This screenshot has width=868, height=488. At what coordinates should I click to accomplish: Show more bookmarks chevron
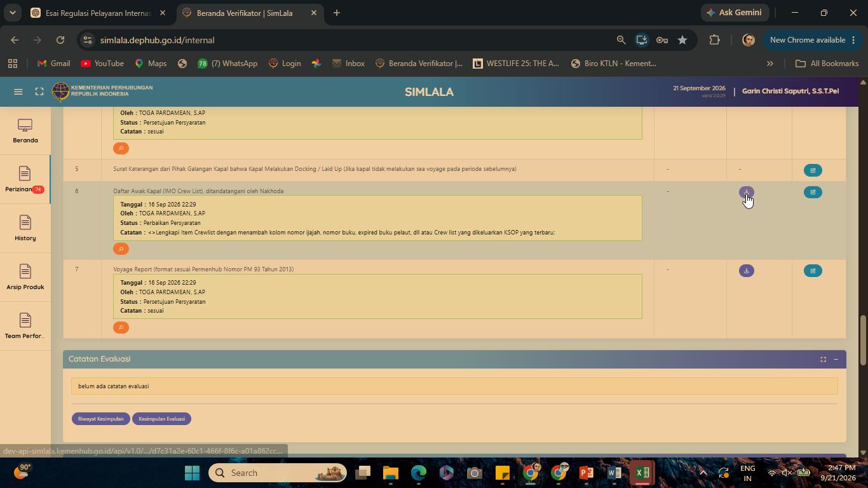[770, 64]
